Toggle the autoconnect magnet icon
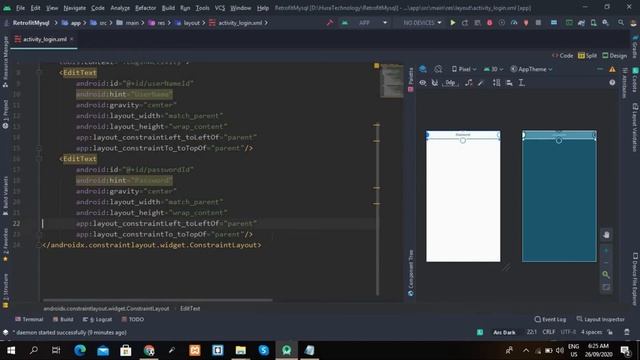 pos(435,83)
